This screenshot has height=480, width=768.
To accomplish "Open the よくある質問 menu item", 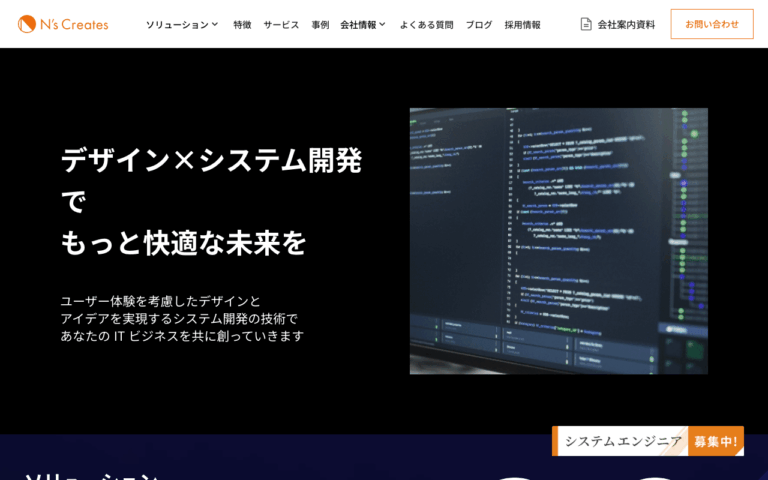I will (x=427, y=24).
